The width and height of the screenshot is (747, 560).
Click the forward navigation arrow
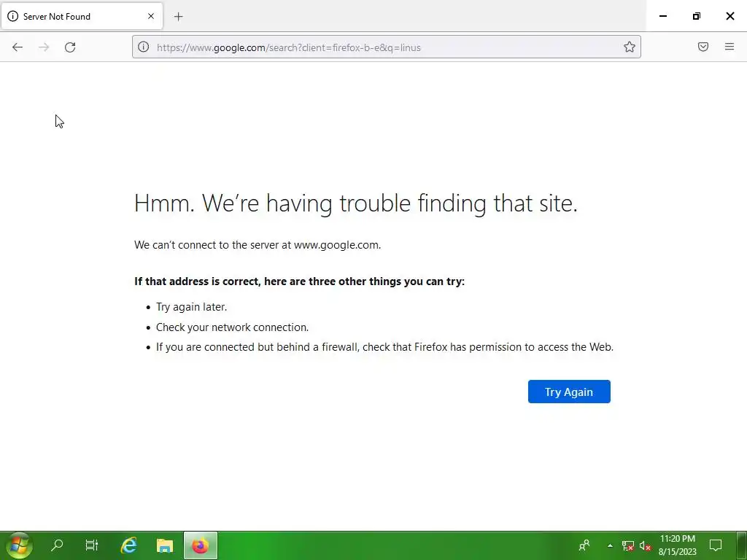(44, 47)
